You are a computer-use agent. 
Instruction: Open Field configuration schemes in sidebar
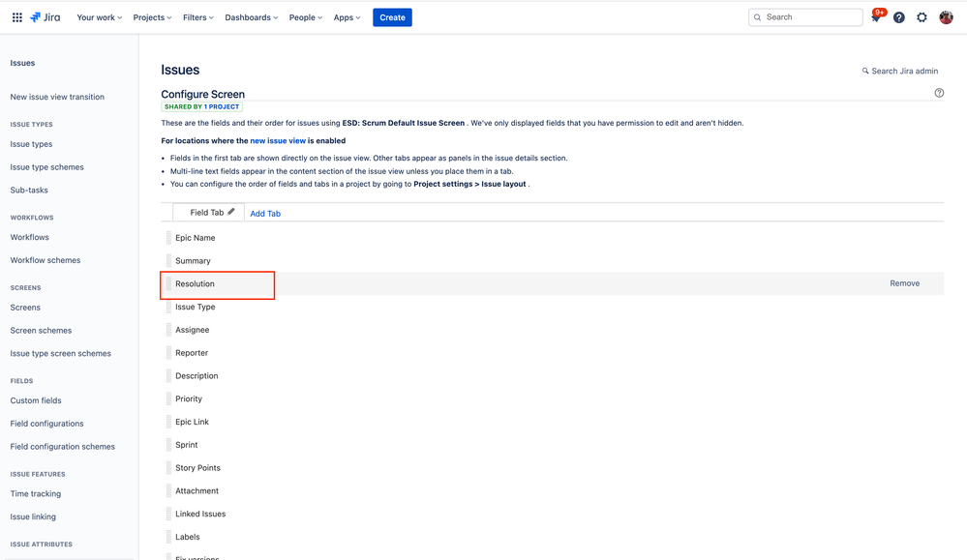pos(62,447)
